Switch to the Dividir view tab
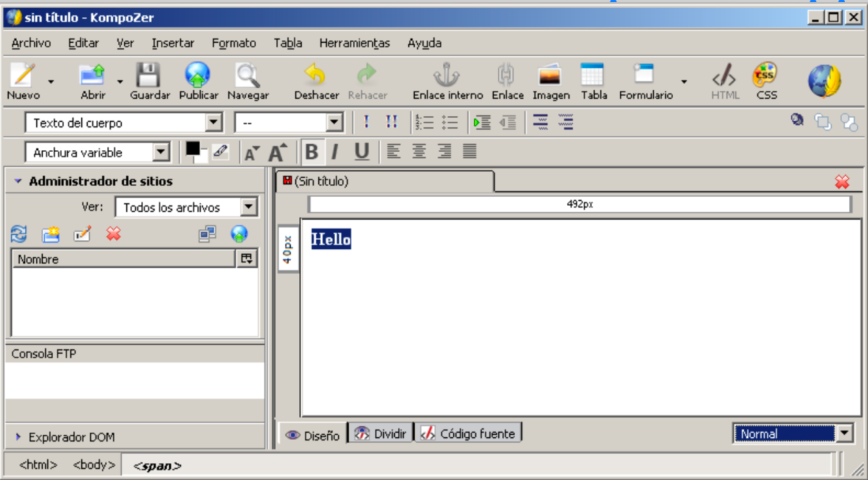868x480 pixels. point(381,433)
